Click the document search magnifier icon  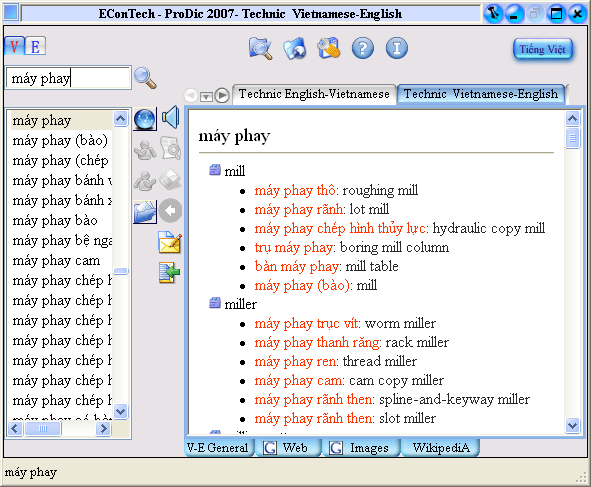(x=170, y=147)
